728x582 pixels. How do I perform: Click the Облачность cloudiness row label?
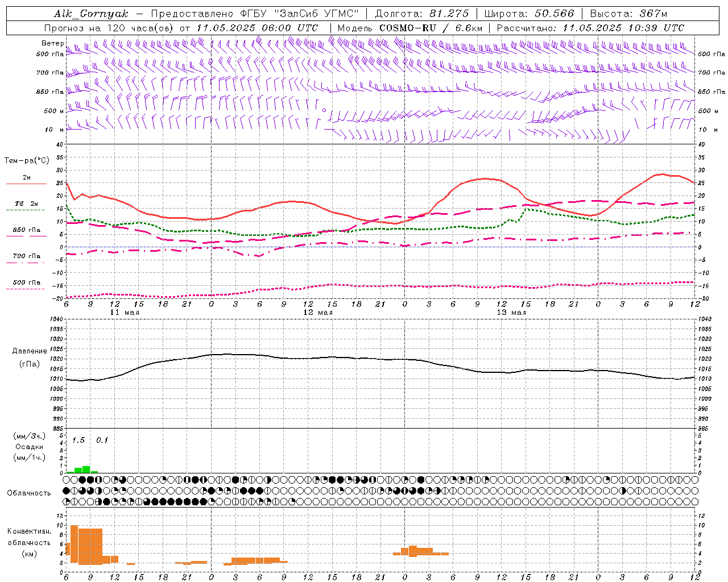29,493
